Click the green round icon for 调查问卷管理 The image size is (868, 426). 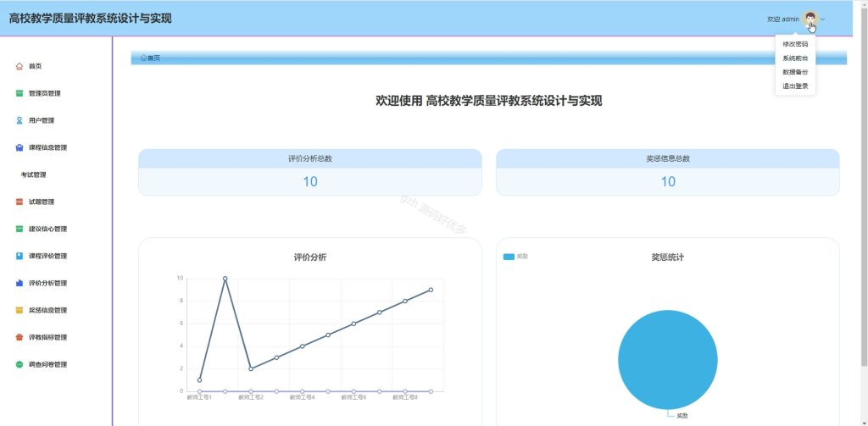coord(19,364)
